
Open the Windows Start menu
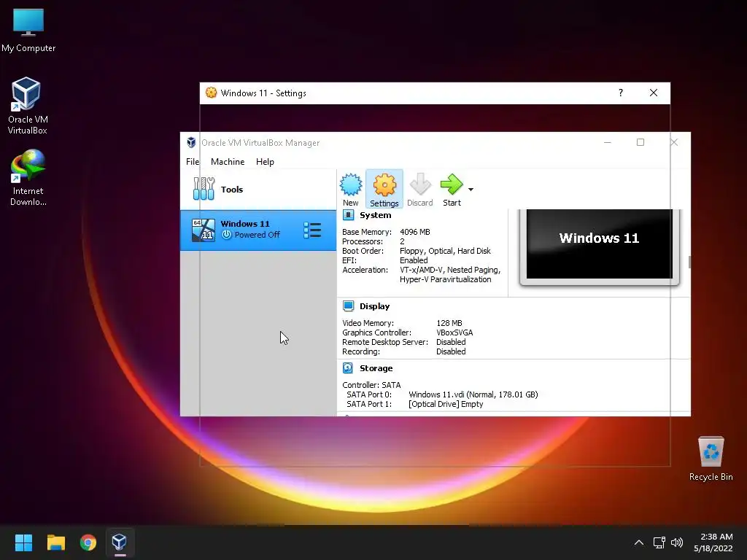(23, 542)
